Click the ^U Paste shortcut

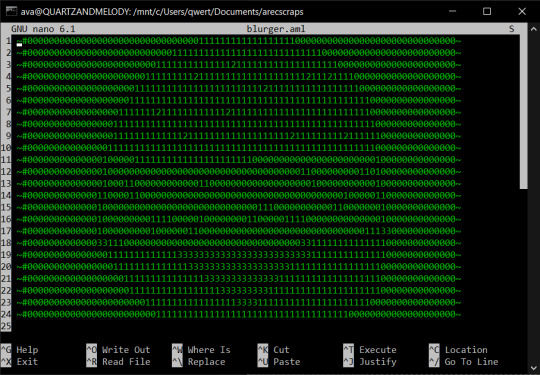pyautogui.click(x=279, y=362)
